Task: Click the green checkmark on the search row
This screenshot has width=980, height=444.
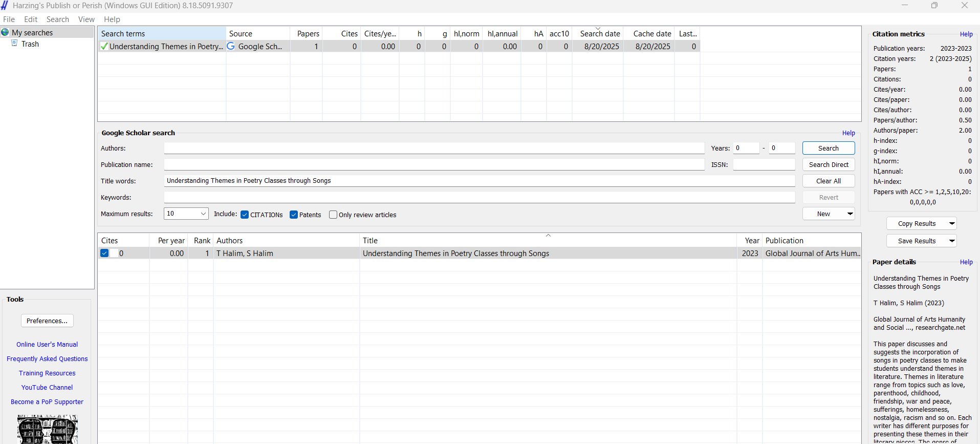Action: [104, 47]
